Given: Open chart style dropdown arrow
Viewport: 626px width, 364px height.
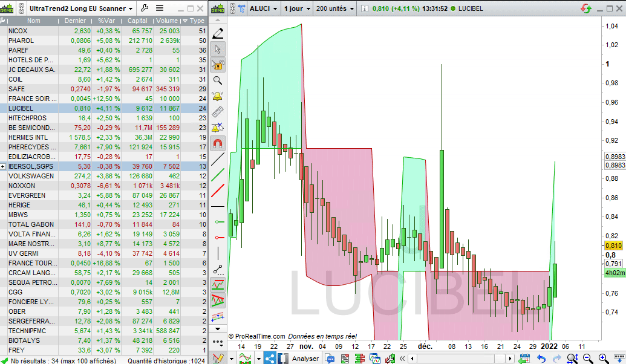Looking at the screenshot, I should [231, 359].
